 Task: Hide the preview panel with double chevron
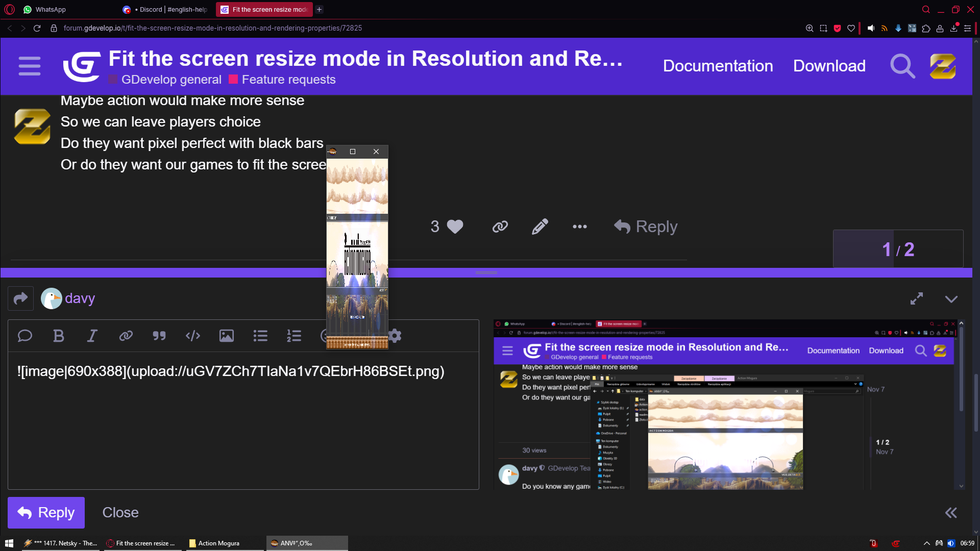click(951, 513)
